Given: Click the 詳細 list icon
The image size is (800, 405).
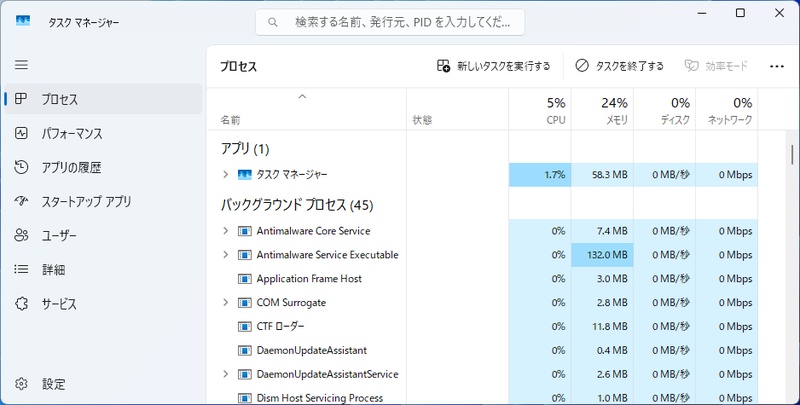Looking at the screenshot, I should click(x=21, y=269).
